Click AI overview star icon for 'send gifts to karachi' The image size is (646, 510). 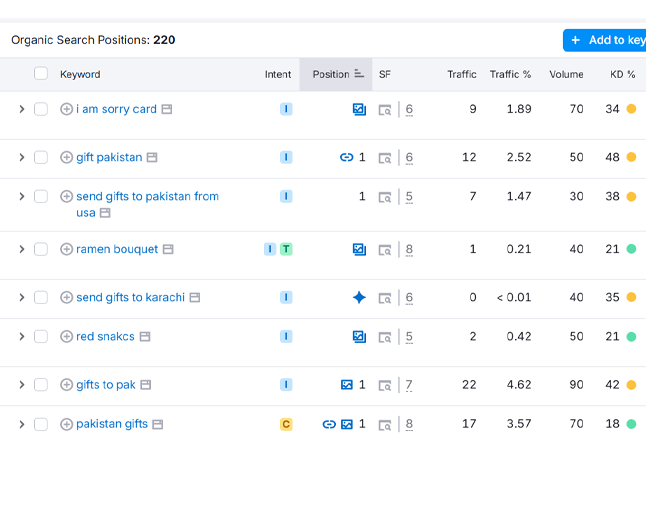point(359,297)
